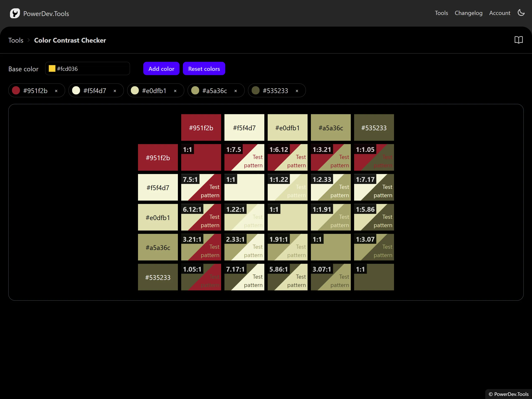The image size is (532, 399).
Task: Select the #535233 column header cell
Action: 374,127
